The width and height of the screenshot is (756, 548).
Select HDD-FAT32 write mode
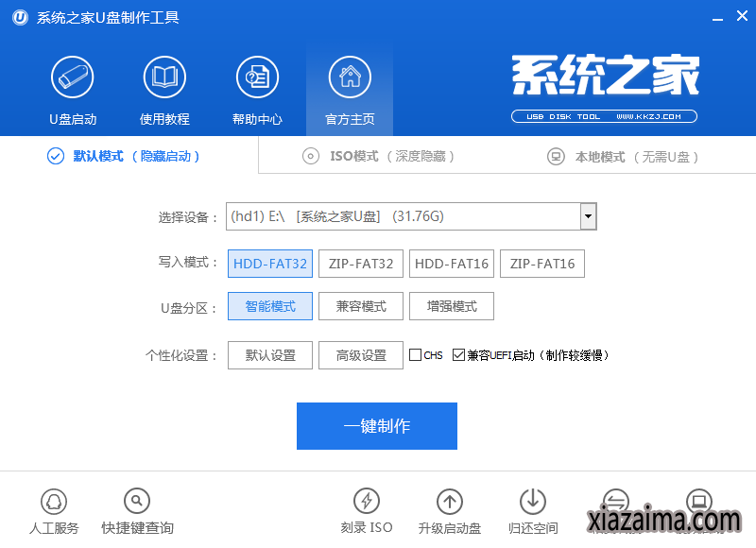[270, 264]
